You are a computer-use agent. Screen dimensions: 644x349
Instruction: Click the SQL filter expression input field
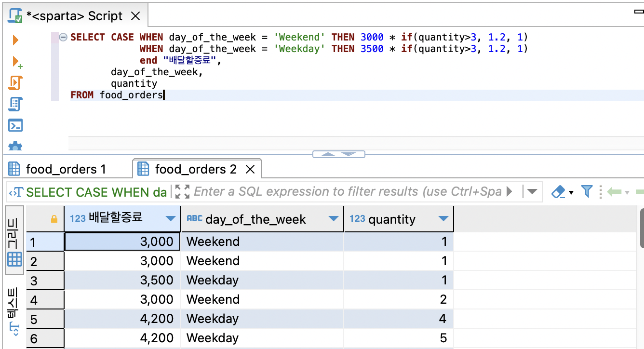(348, 192)
